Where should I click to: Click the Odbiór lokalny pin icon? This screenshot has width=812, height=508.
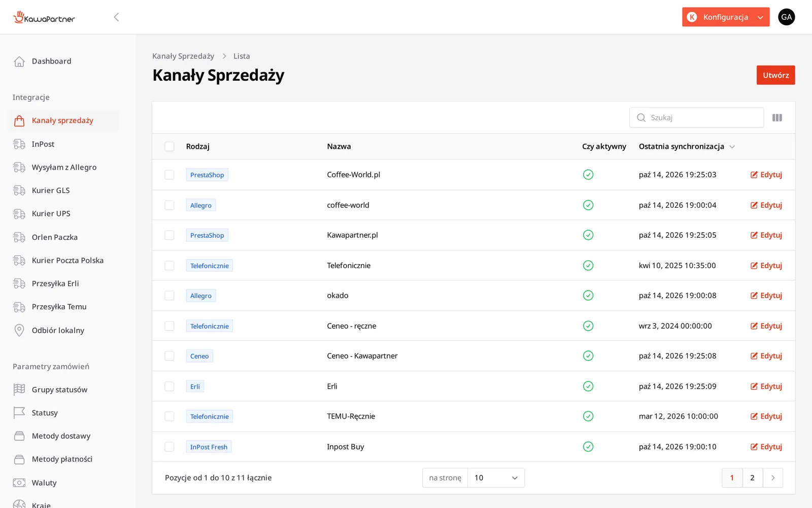pyautogui.click(x=19, y=330)
